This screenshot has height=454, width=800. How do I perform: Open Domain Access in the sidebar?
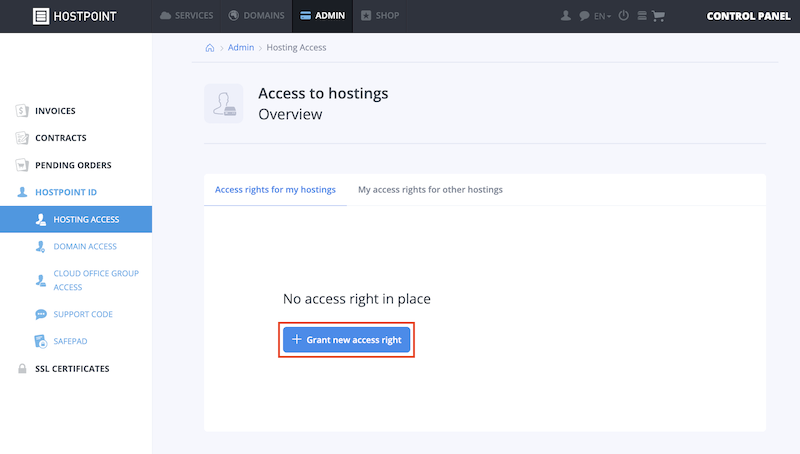pos(85,246)
